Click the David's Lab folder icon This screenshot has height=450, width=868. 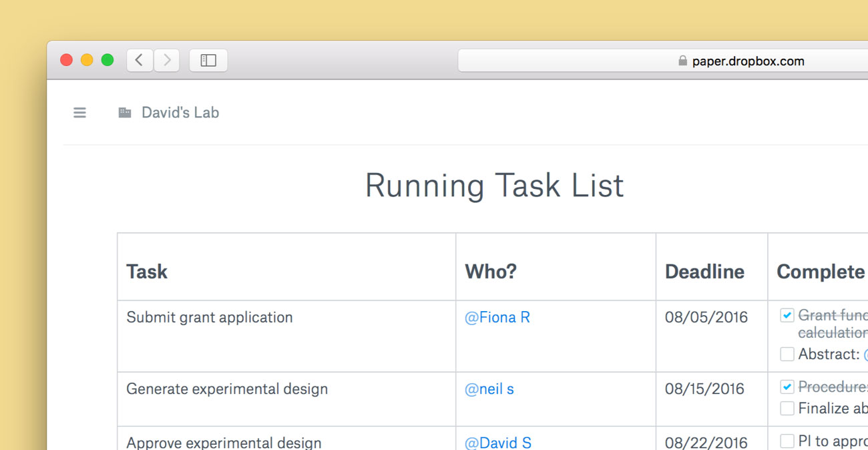tap(125, 113)
